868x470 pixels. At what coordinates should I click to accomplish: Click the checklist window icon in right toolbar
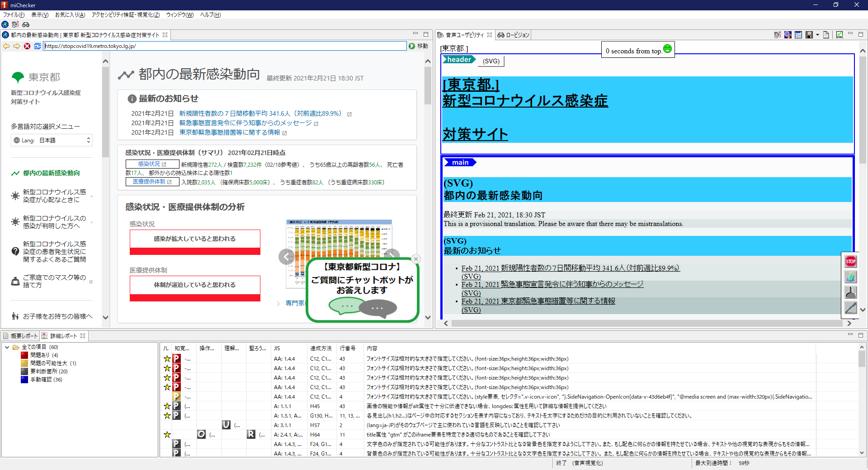(x=798, y=35)
